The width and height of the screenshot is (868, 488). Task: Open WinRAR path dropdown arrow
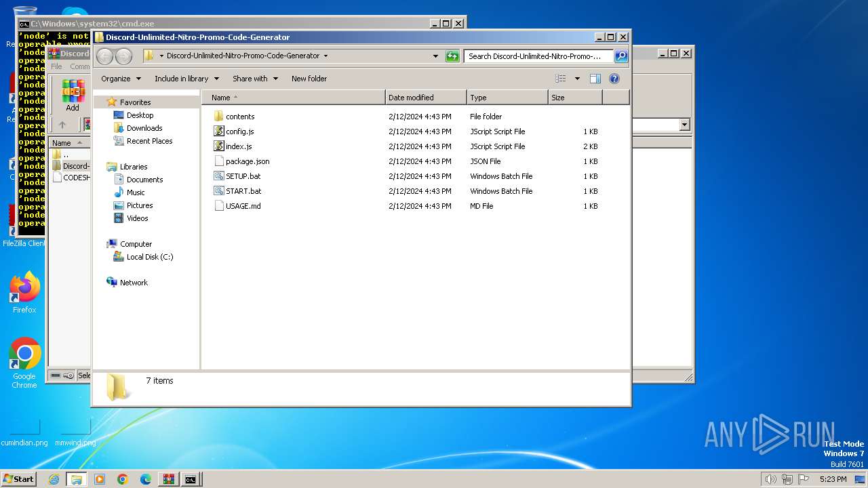pos(684,125)
